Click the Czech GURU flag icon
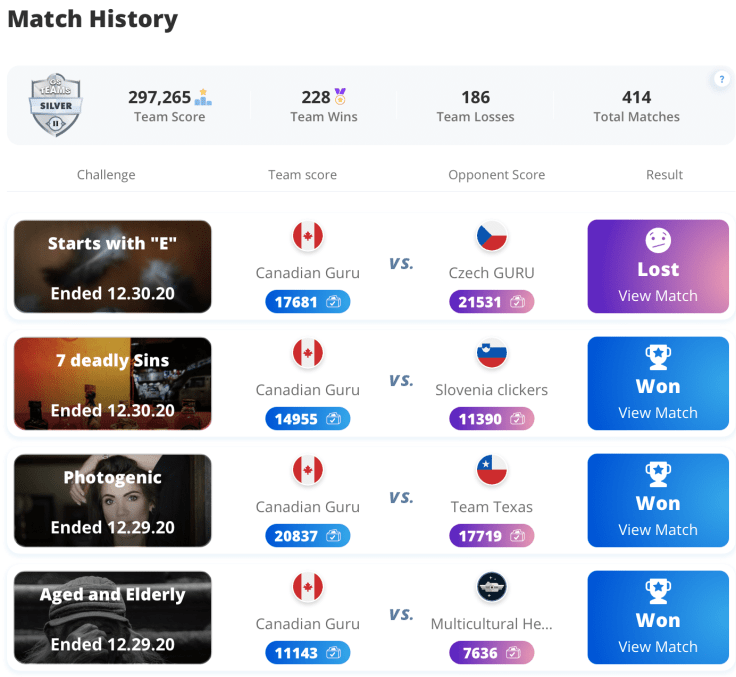Screen dimensions: 736x677 coord(492,237)
